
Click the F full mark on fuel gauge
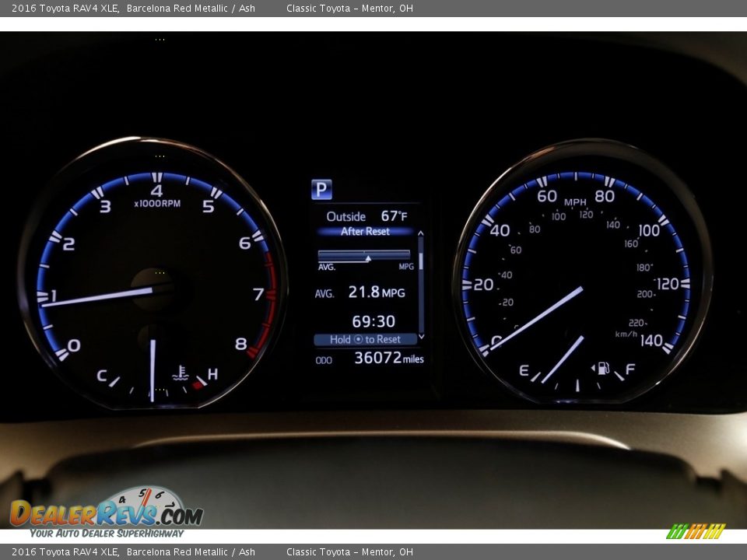[630, 369]
